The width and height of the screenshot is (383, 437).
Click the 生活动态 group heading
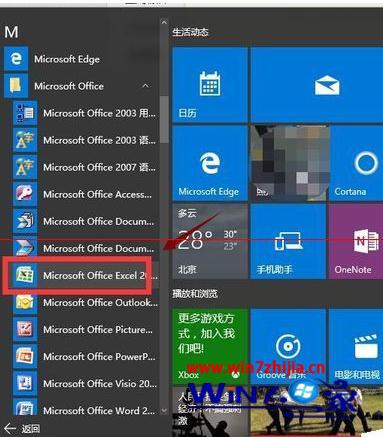point(190,32)
